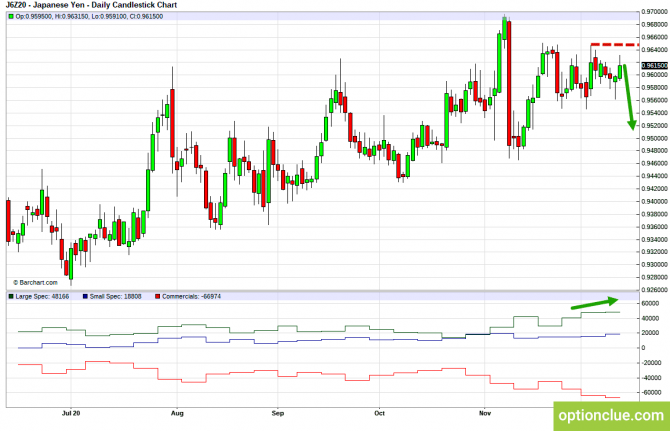Image resolution: width=670 pixels, height=431 pixels.
Task: Click the chart title 'J6Z20 - Japanese Yen - Daily Candlestick Chart'
Action: point(91,5)
